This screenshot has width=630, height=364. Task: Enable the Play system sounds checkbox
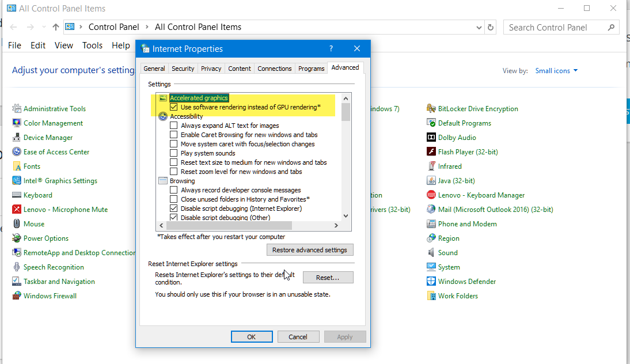coord(173,153)
